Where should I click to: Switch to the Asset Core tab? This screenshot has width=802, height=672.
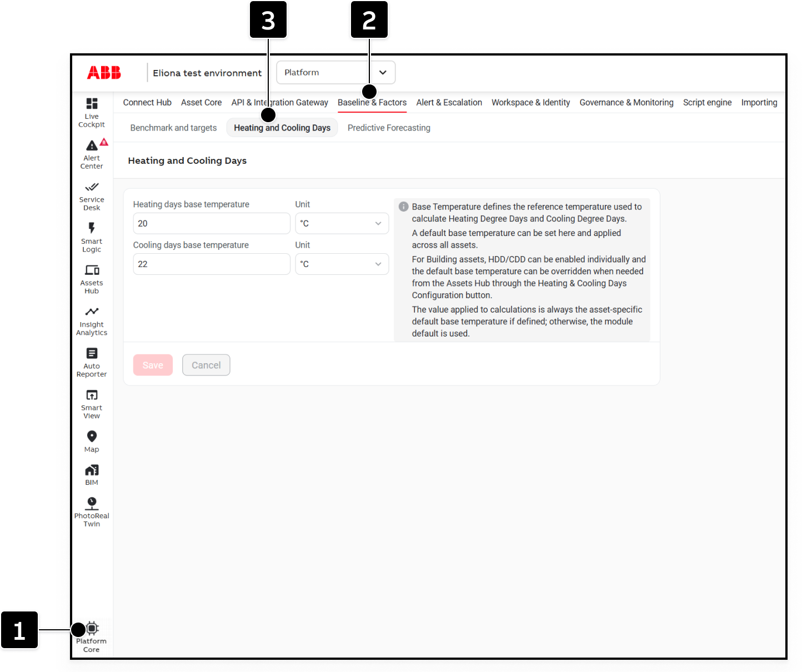(x=201, y=102)
